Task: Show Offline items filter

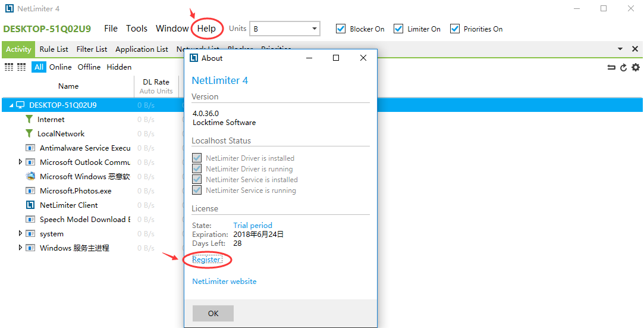Action: [x=89, y=67]
